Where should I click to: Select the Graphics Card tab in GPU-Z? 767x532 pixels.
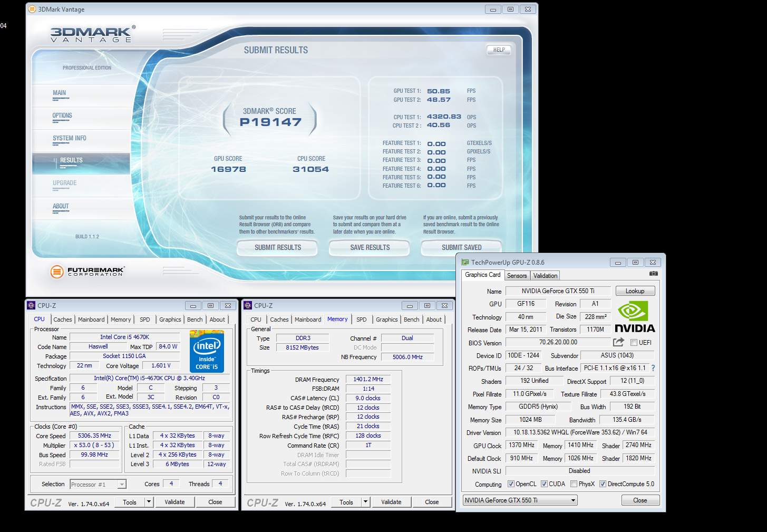coord(482,275)
